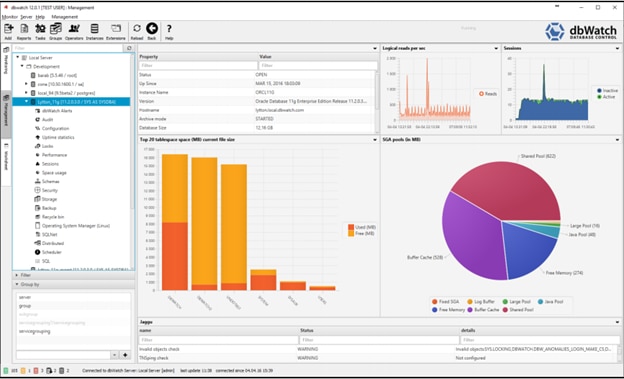Click the Shared Pool legend swatch
The height and width of the screenshot is (379, 624).
click(505, 310)
